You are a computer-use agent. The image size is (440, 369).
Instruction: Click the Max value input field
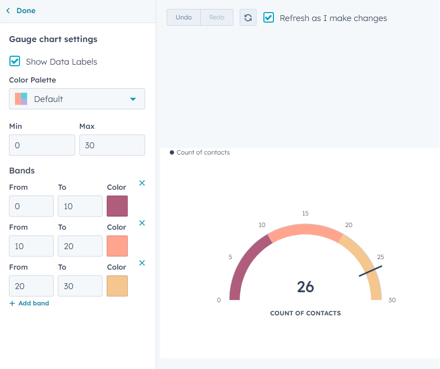pyautogui.click(x=112, y=145)
